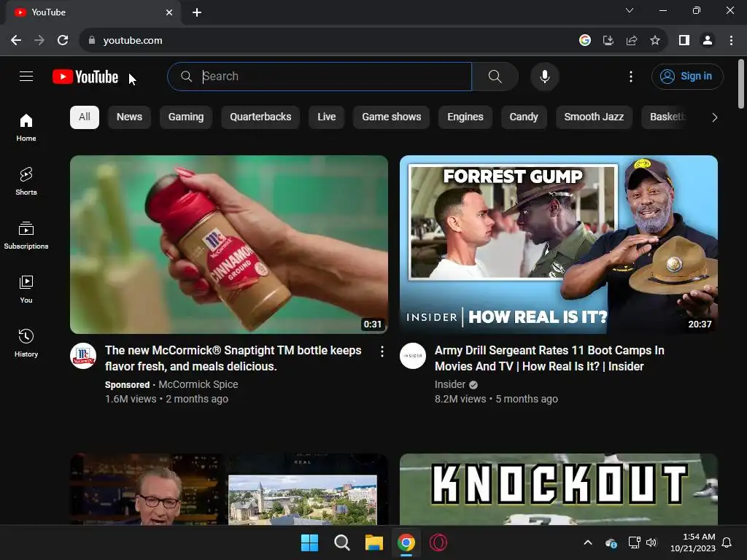This screenshot has height=560, width=747.
Task: Go back in browser
Action: pos(16,40)
